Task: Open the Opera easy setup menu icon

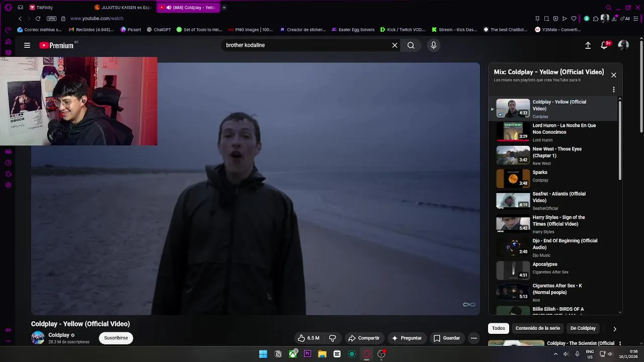Action: click(636, 19)
